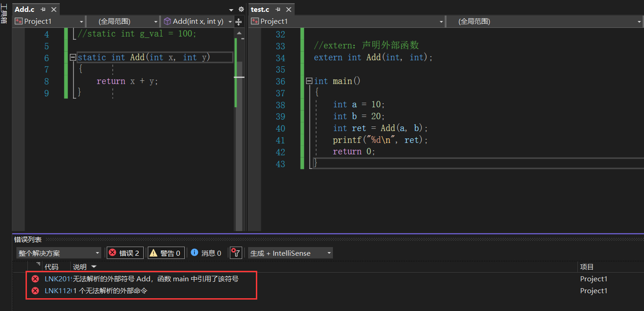Click the error list filter funnel icon
The image size is (644, 311).
click(x=235, y=253)
